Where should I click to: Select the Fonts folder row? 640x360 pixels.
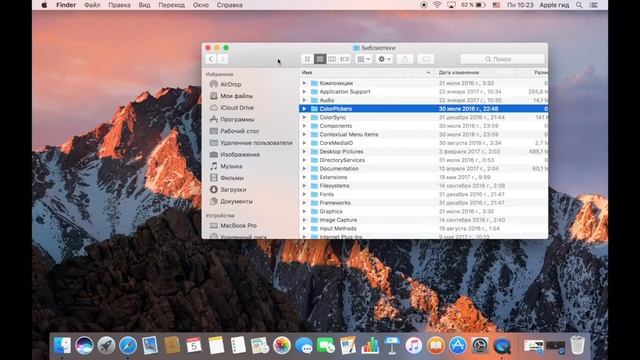coord(423,195)
